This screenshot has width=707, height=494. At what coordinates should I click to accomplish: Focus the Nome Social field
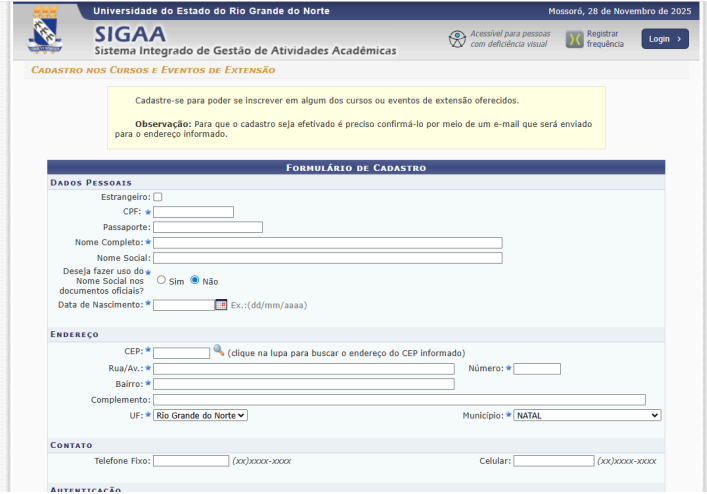[x=328, y=258]
